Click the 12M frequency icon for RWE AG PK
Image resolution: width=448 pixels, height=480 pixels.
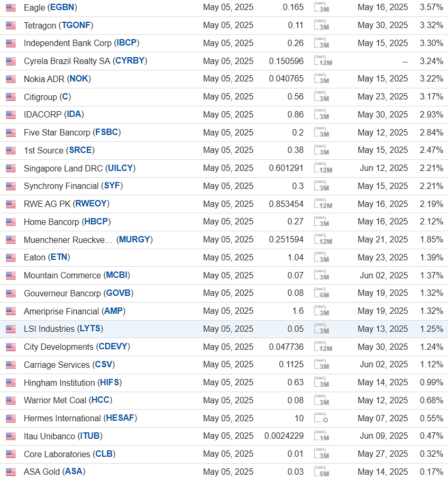click(x=323, y=204)
